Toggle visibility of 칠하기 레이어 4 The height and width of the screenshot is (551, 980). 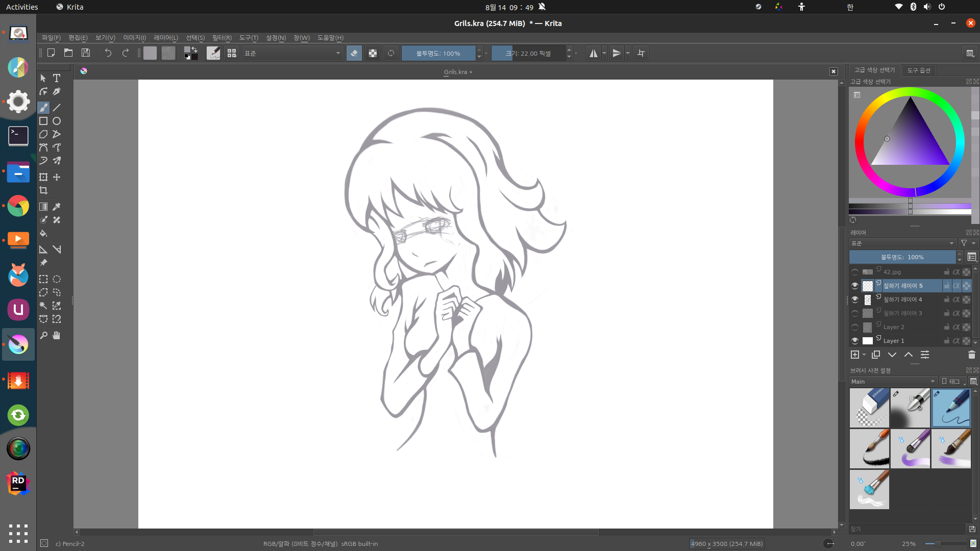click(x=855, y=299)
